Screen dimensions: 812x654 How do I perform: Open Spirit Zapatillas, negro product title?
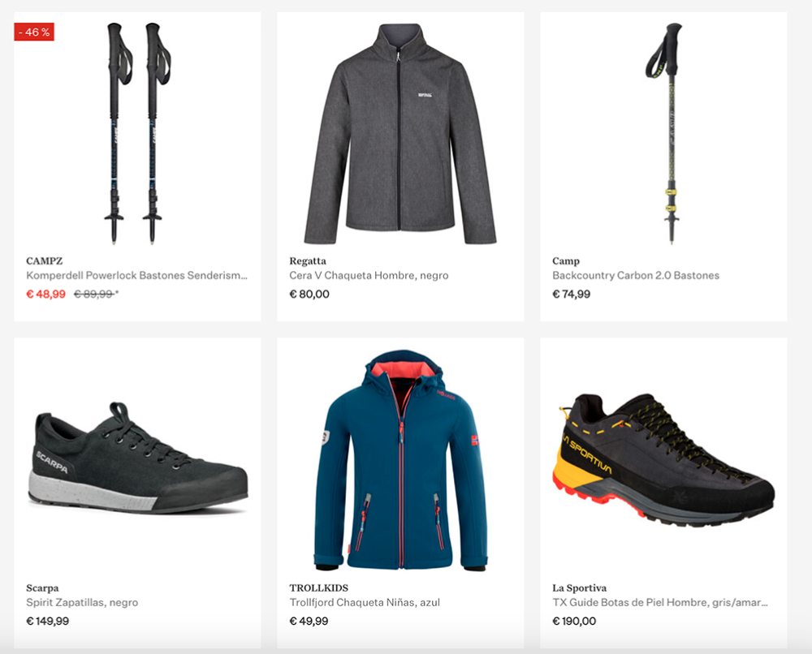tap(82, 602)
